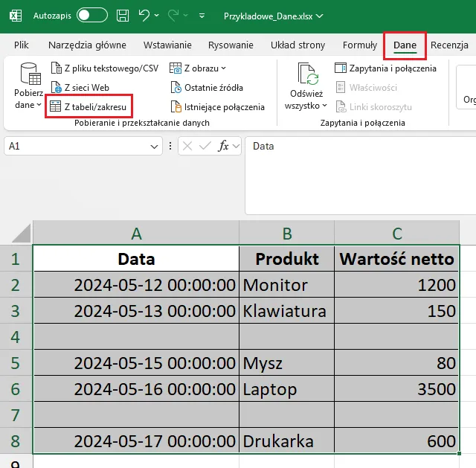Expand the Odśwież wszystko dropdown
Image resolution: width=476 pixels, height=468 pixels.
click(306, 105)
